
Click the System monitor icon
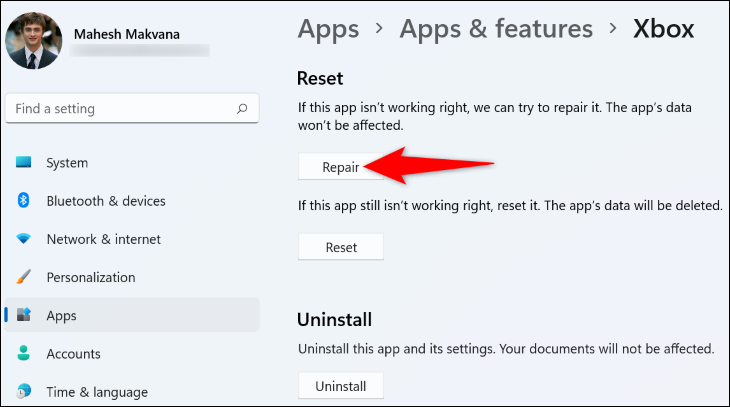(23, 162)
